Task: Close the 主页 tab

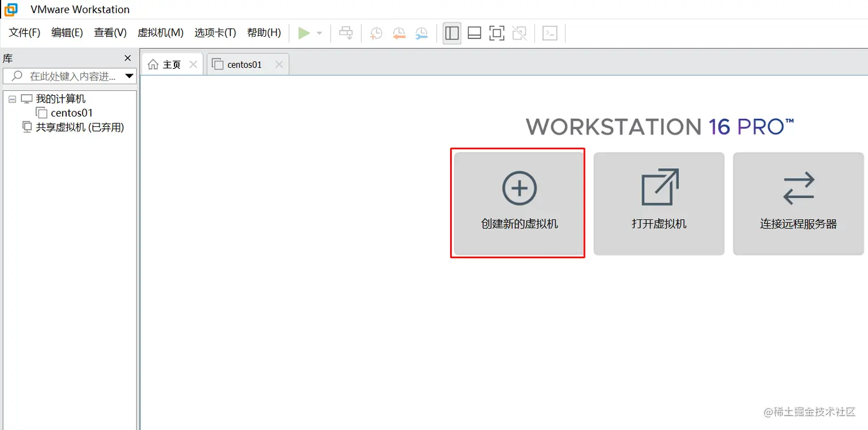Action: click(193, 64)
